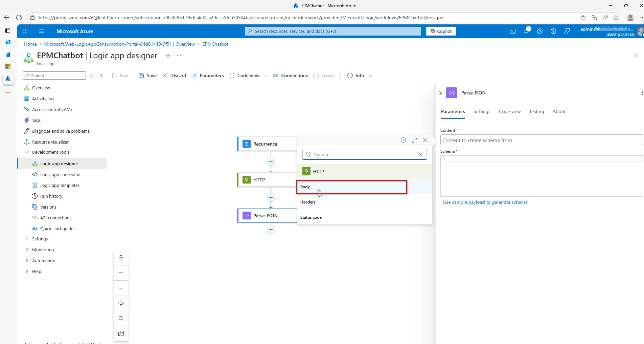The image size is (644, 344).
Task: Collapse the left resource menu
Action: pos(101,76)
